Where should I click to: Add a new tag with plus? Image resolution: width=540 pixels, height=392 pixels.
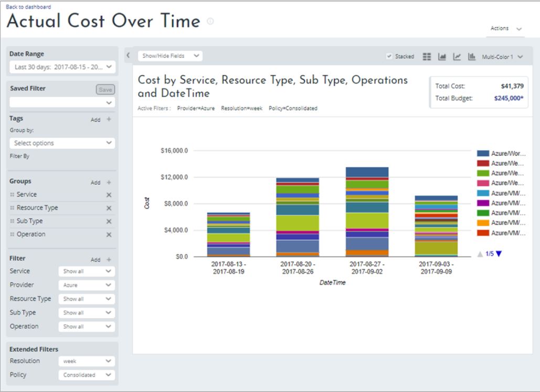pyautogui.click(x=109, y=120)
